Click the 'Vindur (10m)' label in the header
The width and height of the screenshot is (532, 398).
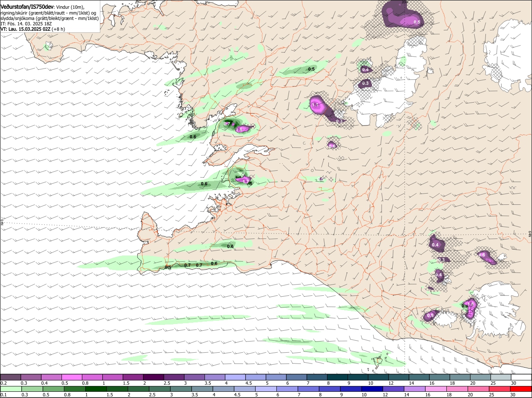coord(70,7)
